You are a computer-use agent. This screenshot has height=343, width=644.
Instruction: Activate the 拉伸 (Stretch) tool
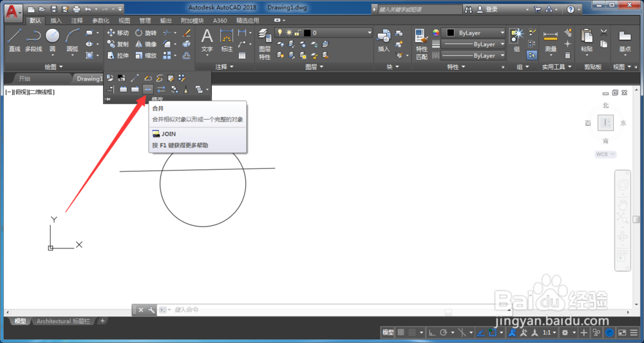point(118,55)
